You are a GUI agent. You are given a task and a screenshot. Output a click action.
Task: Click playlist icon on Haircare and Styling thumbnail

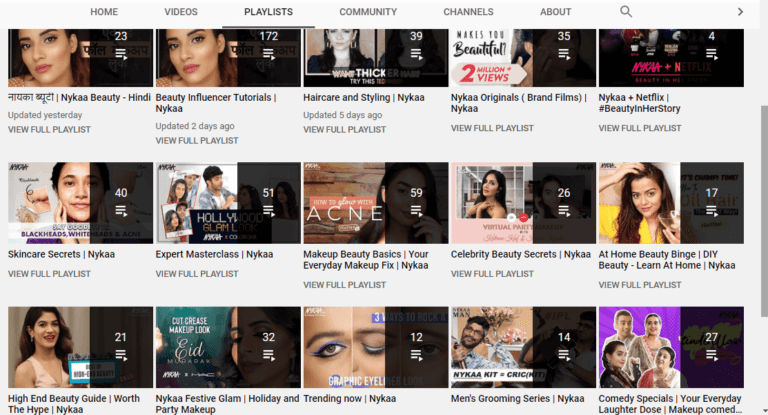click(416, 54)
